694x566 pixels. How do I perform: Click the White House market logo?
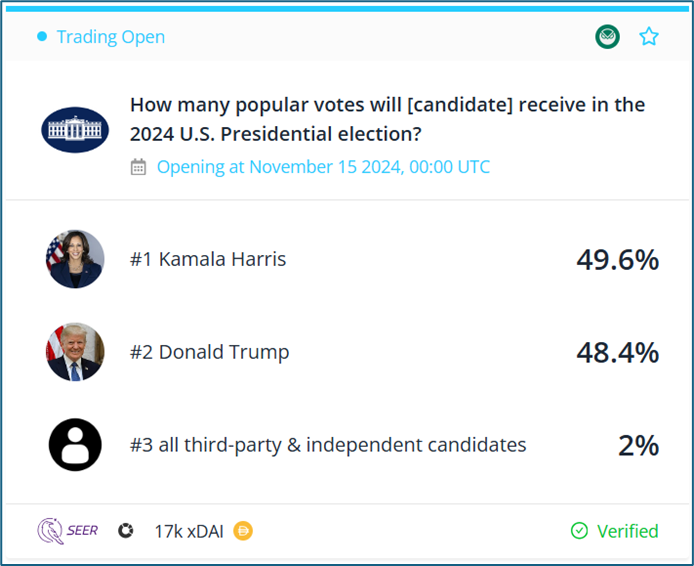pyautogui.click(x=75, y=130)
